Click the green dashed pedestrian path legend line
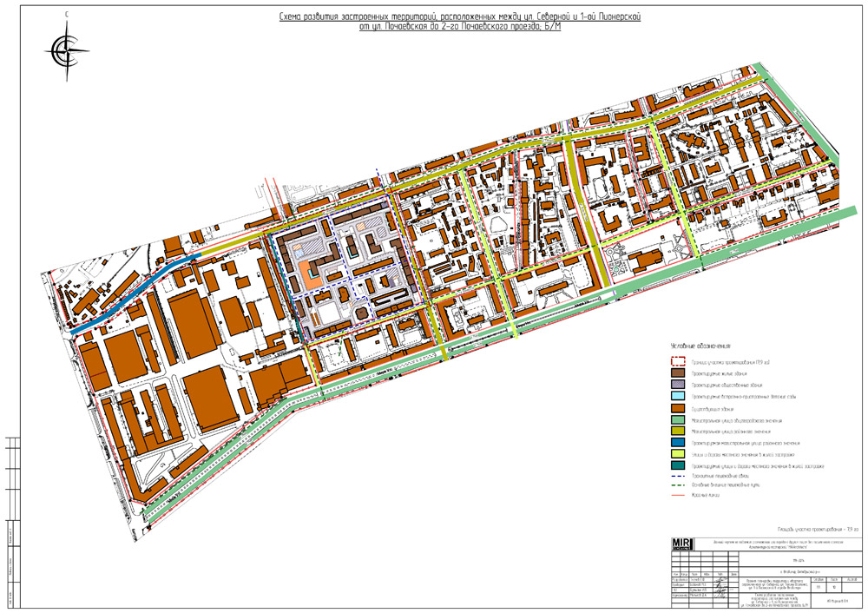Screen dimensions: 868x613 (x=680, y=484)
